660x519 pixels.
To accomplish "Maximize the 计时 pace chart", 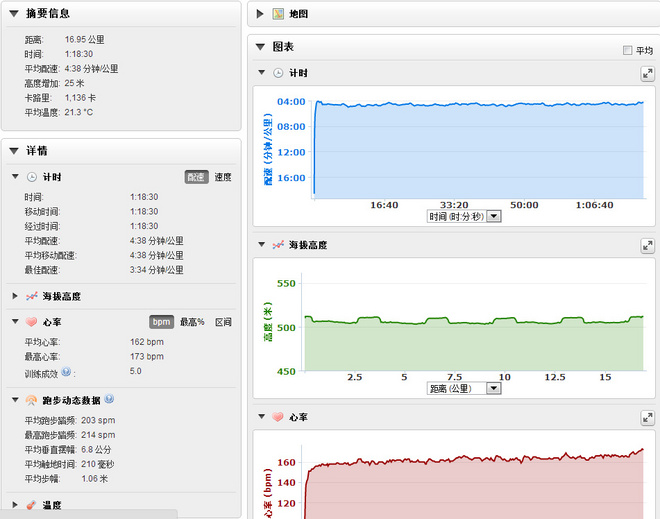I will coord(647,74).
